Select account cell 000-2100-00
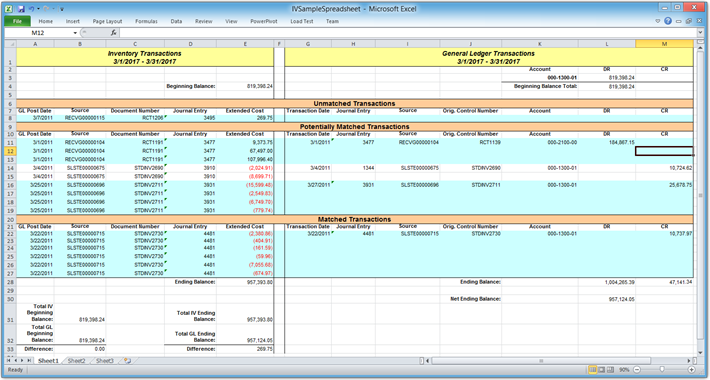 [x=540, y=142]
